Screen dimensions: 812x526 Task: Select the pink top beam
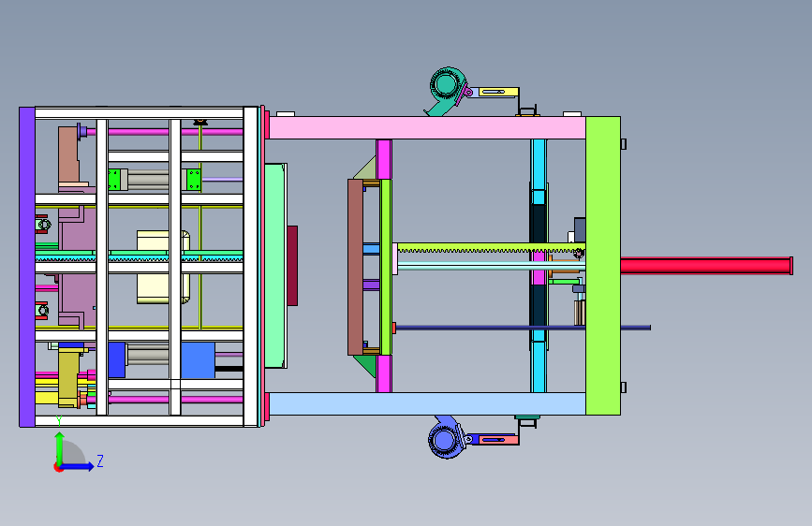(427, 128)
